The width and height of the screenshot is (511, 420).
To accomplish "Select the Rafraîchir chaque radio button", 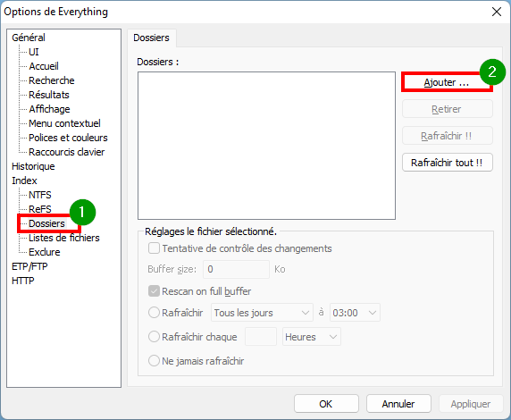I will pyautogui.click(x=154, y=337).
